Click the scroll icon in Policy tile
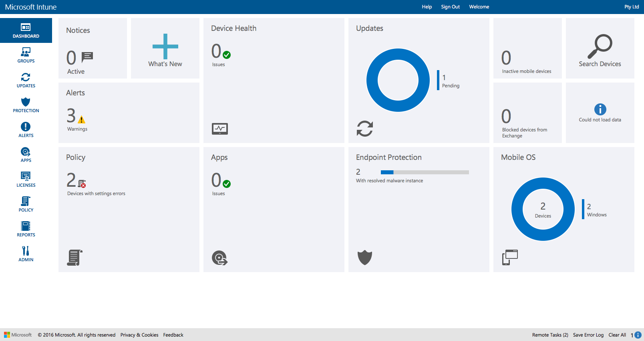644x341 pixels. click(75, 258)
